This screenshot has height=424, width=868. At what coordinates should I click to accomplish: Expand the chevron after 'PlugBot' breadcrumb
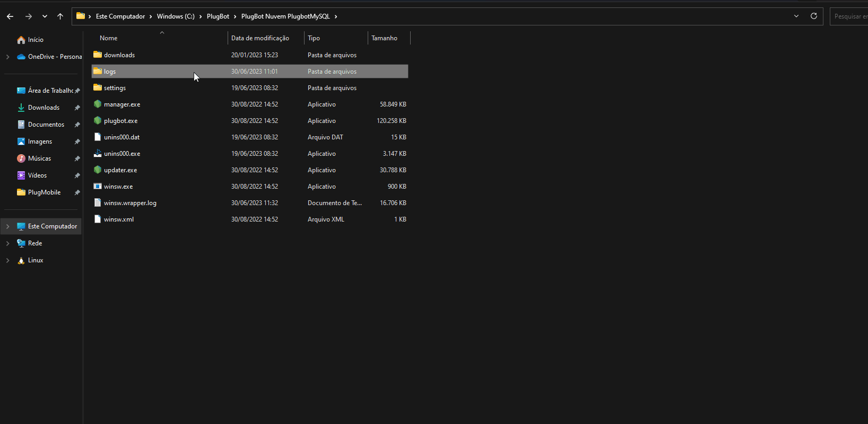pos(235,16)
